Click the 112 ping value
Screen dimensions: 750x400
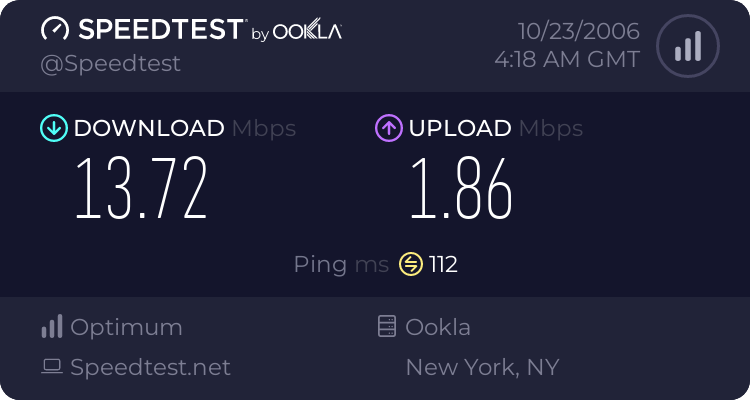(443, 264)
